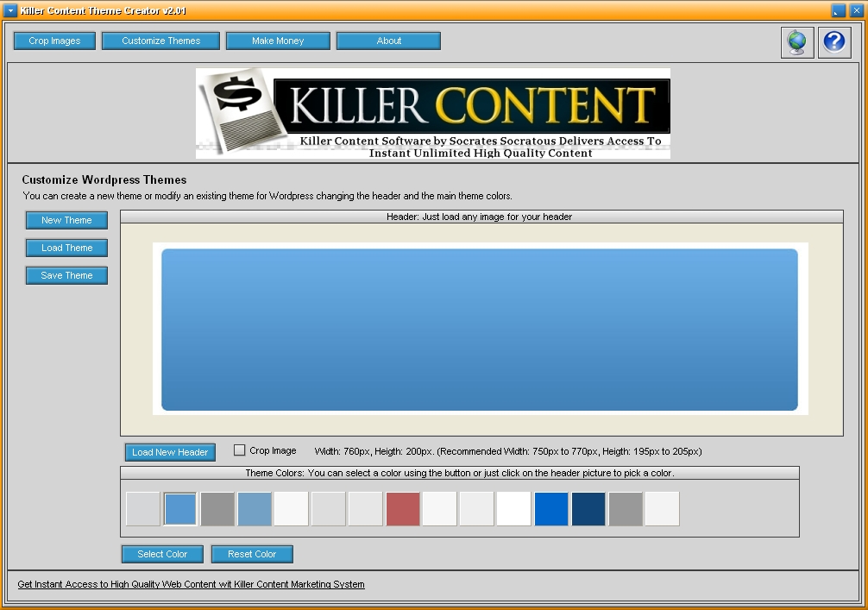
Task: Open the Crop Images section
Action: click(x=54, y=41)
